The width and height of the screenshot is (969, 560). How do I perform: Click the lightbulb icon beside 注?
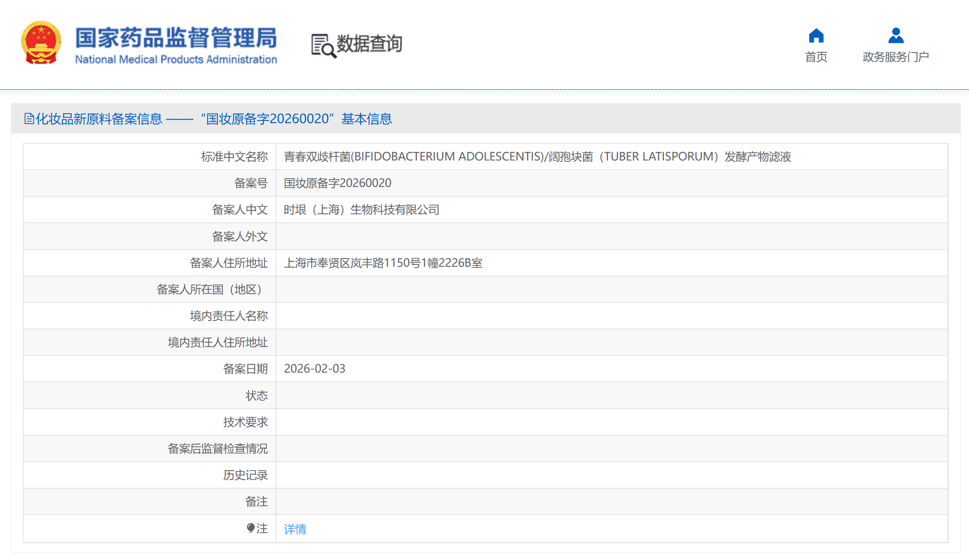[x=250, y=528]
